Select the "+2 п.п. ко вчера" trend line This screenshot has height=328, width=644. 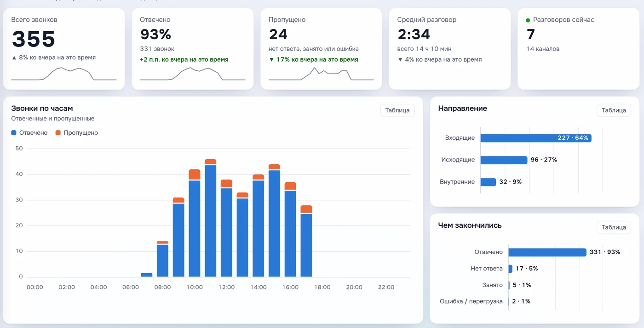184,60
